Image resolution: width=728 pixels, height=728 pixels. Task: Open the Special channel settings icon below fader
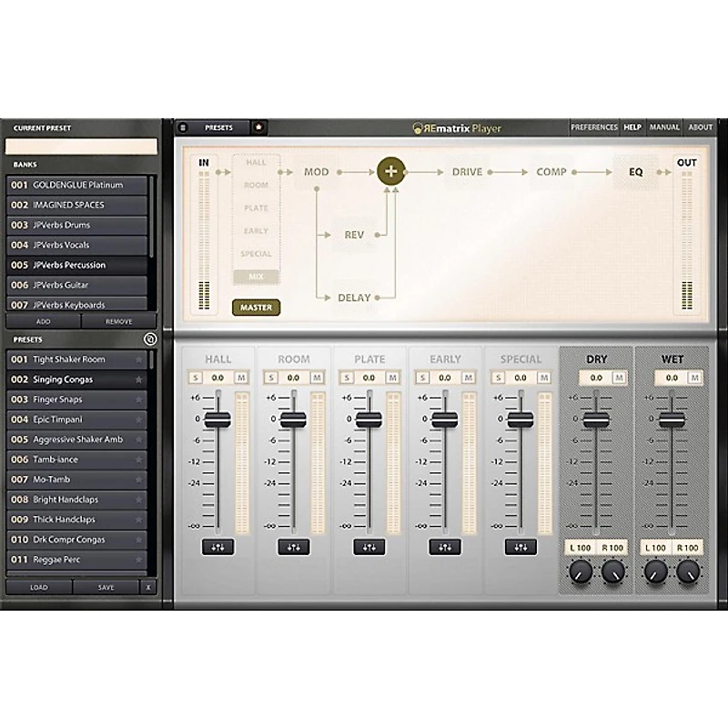(520, 547)
